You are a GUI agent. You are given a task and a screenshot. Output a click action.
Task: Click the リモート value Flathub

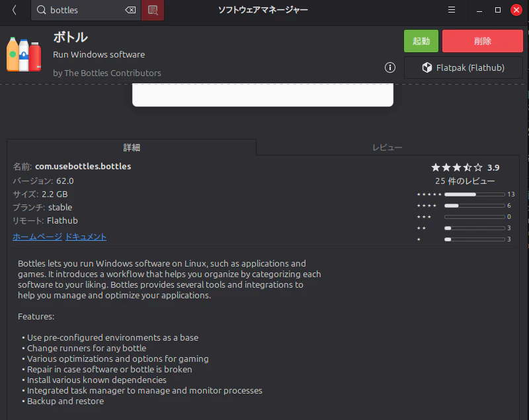[62, 221]
